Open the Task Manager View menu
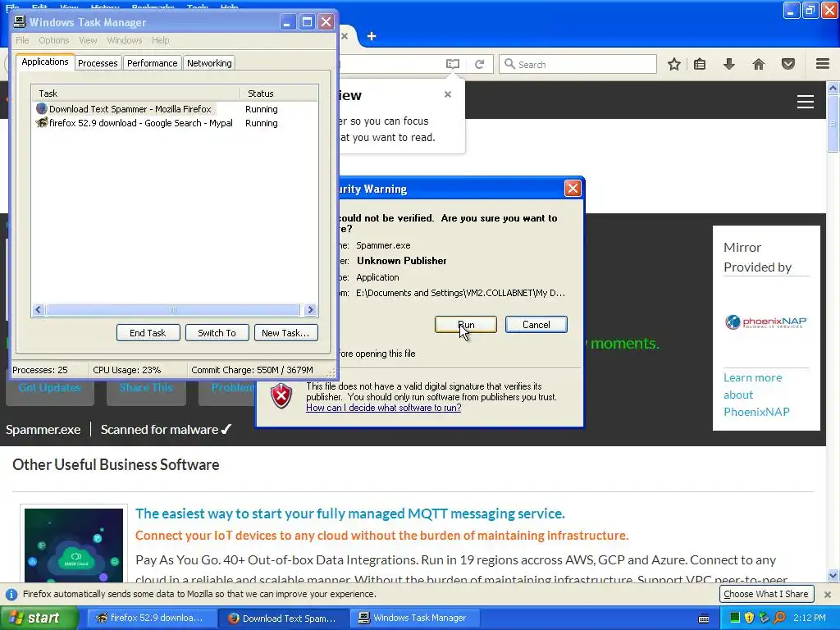The width and height of the screenshot is (840, 630). pyautogui.click(x=88, y=40)
